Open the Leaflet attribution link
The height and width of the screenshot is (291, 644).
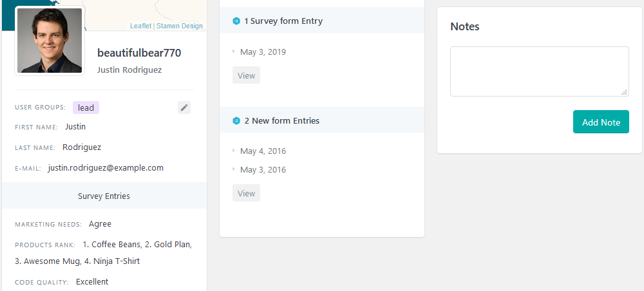[x=141, y=26]
